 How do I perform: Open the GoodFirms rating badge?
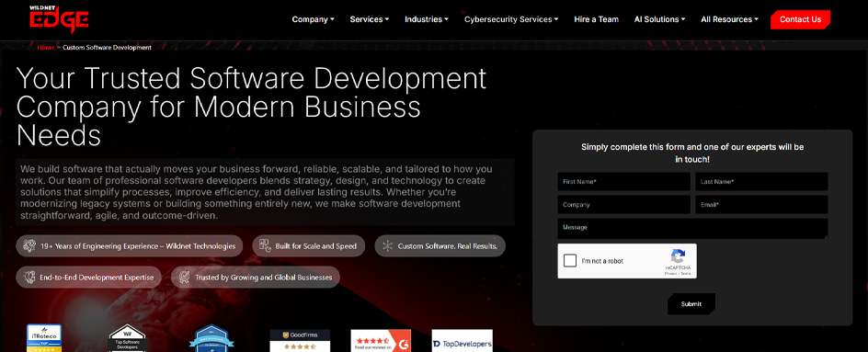coord(300,341)
